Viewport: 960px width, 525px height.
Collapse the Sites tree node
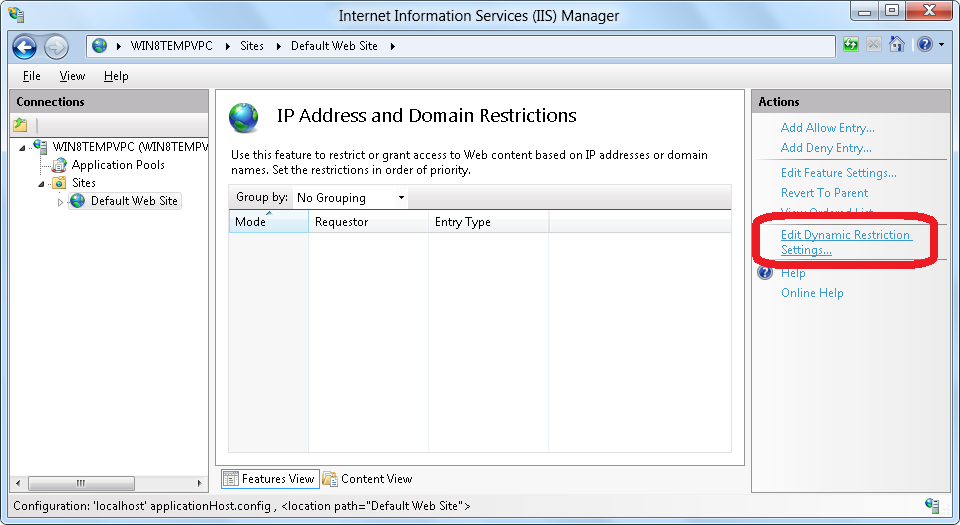click(x=42, y=183)
